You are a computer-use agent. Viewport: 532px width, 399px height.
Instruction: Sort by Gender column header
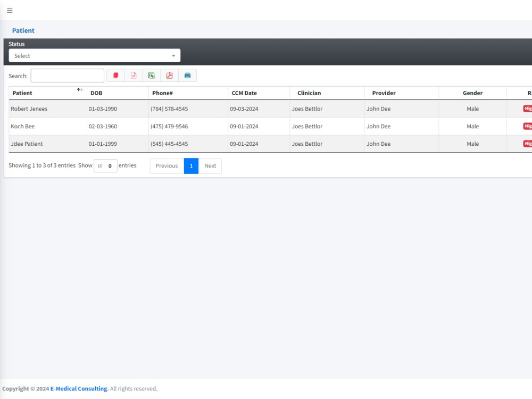[472, 93]
